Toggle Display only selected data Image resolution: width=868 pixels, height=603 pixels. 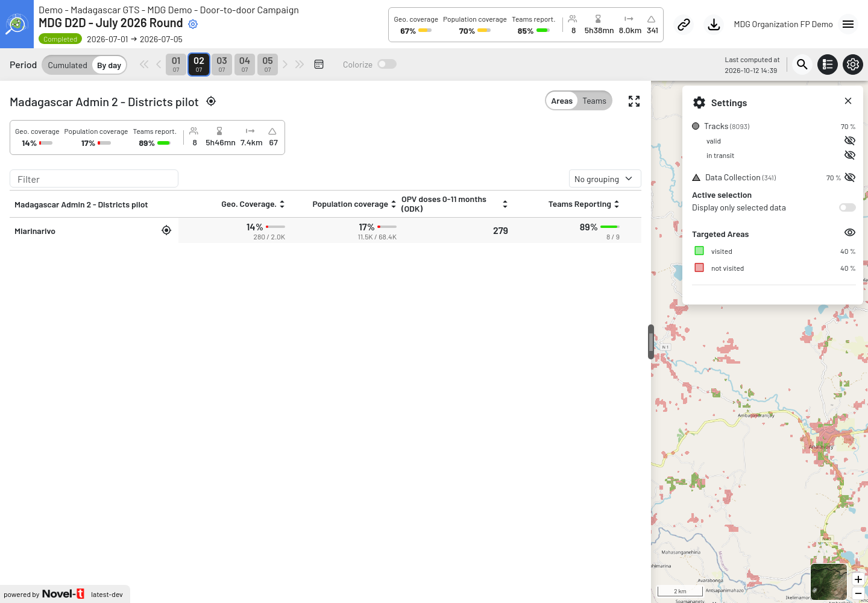pyautogui.click(x=848, y=207)
